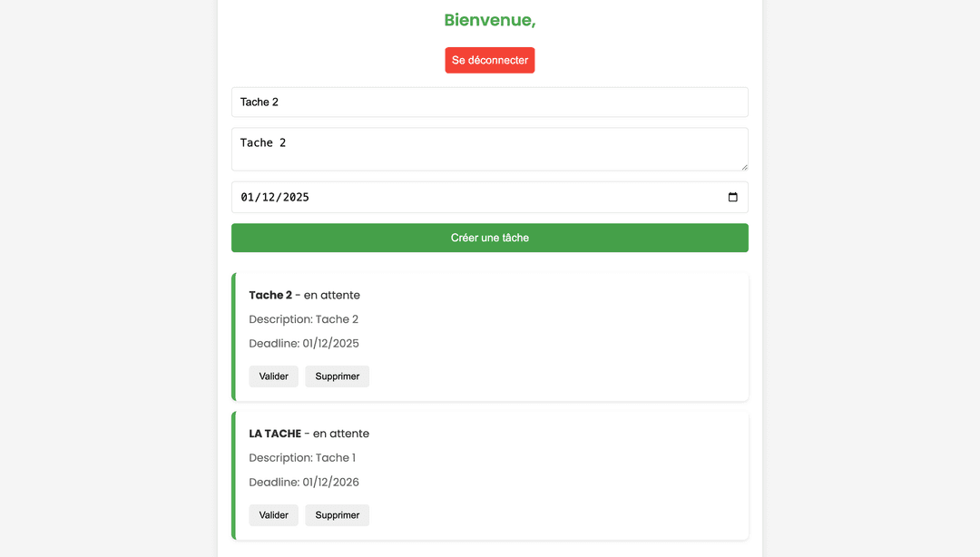Open the calendar picker icon in date field
The width and height of the screenshot is (980, 557).
coord(733,197)
